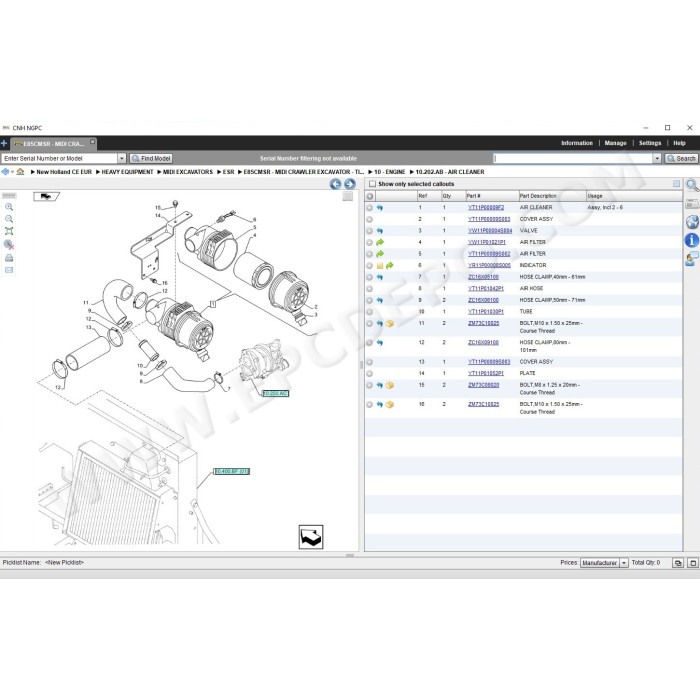700x700 pixels.
Task: Close the E85CMSR tab
Action: [x=92, y=142]
